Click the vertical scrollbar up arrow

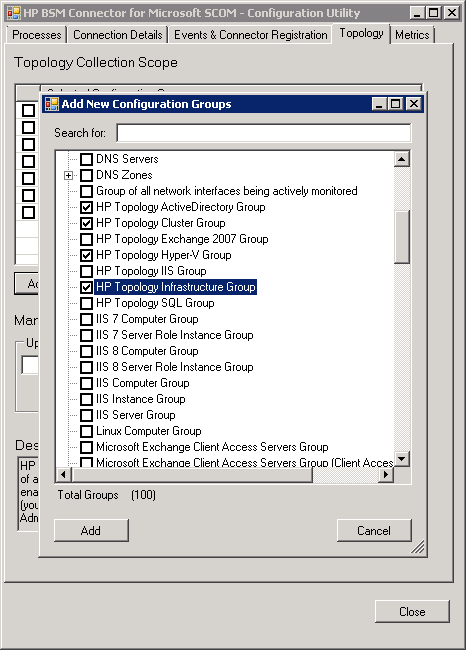coord(402,159)
